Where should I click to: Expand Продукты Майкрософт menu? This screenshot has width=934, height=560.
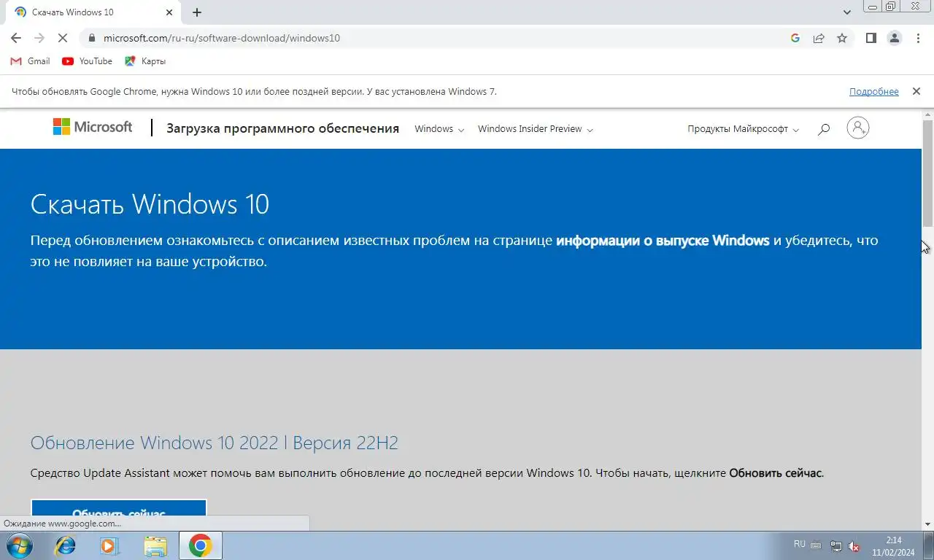743,129
